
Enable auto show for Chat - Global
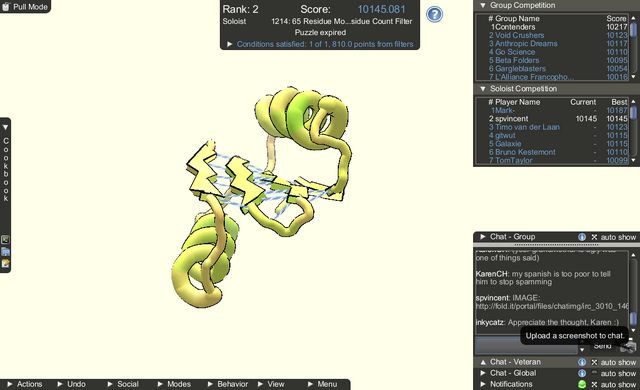click(x=594, y=373)
